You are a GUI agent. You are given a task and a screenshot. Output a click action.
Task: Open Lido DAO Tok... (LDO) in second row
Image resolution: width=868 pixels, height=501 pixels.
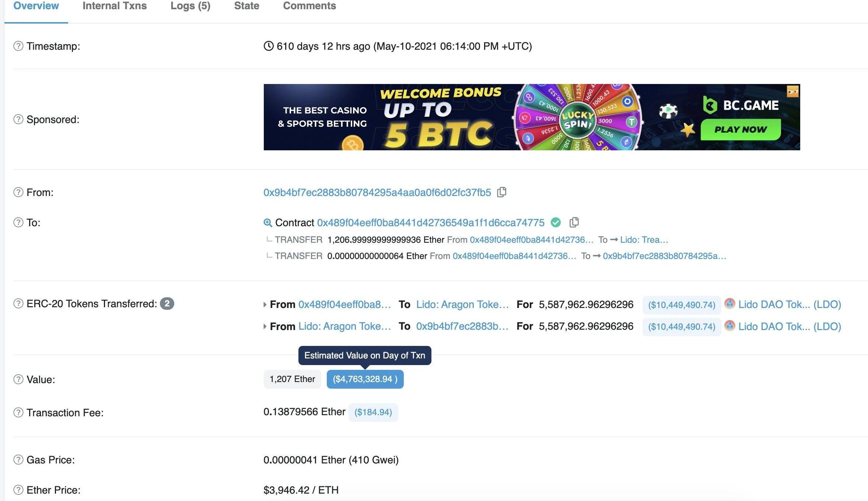pyautogui.click(x=790, y=326)
